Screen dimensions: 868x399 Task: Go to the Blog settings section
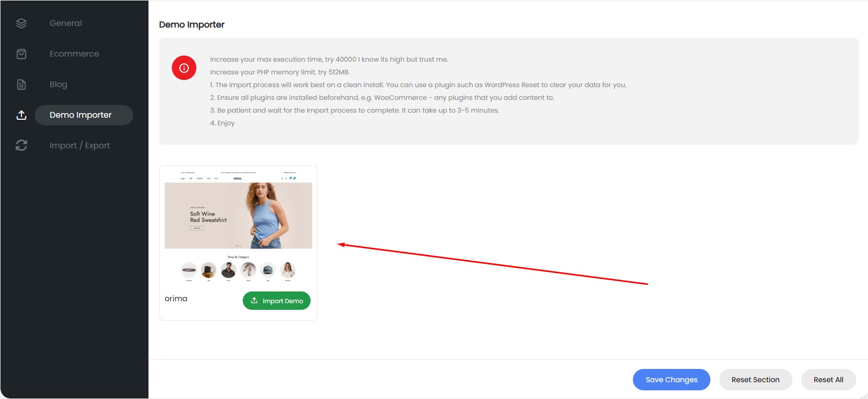click(x=58, y=85)
